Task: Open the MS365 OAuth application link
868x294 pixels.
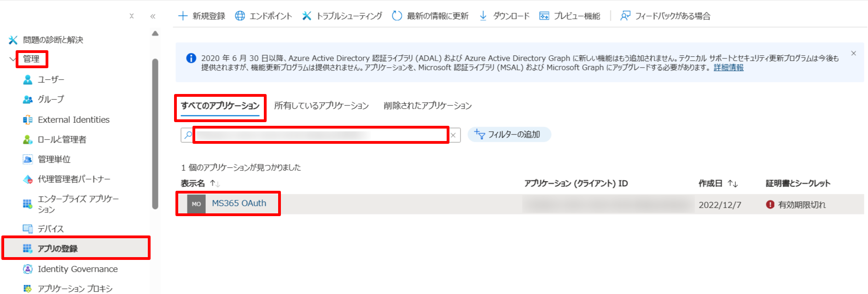Action: point(239,203)
